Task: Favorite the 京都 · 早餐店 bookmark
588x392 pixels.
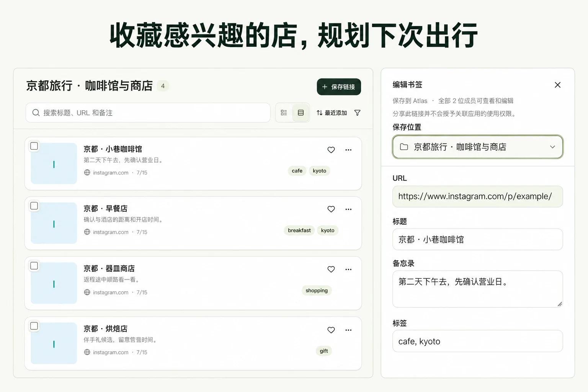Action: [x=331, y=209]
